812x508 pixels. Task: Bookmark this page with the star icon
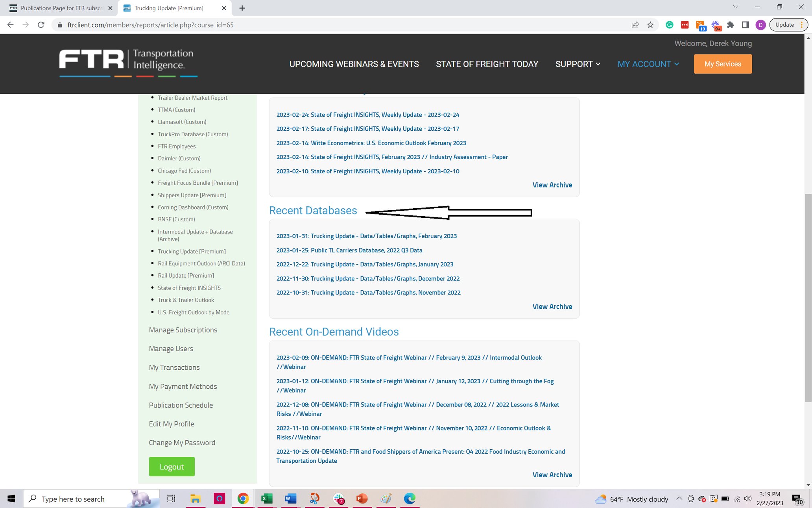[x=651, y=25]
